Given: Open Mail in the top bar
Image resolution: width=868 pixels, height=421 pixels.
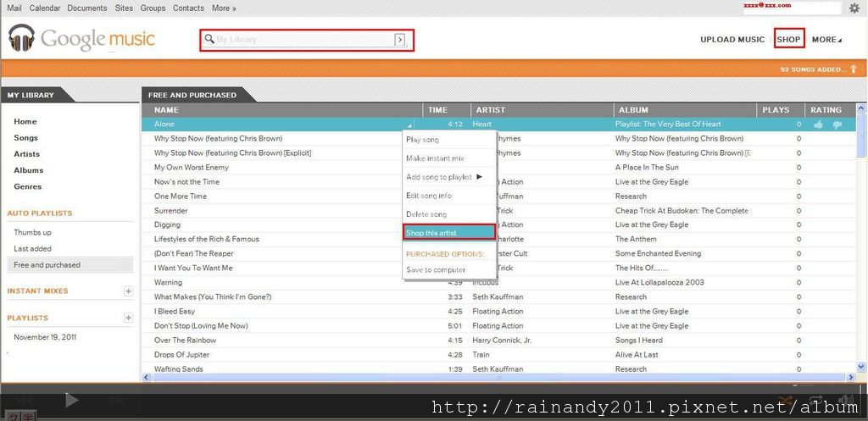Looking at the screenshot, I should [14, 8].
